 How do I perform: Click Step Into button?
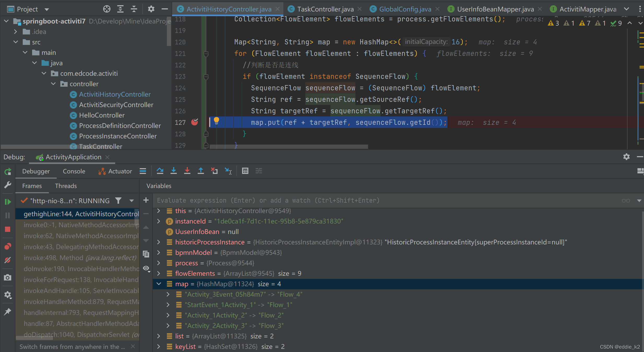(173, 171)
